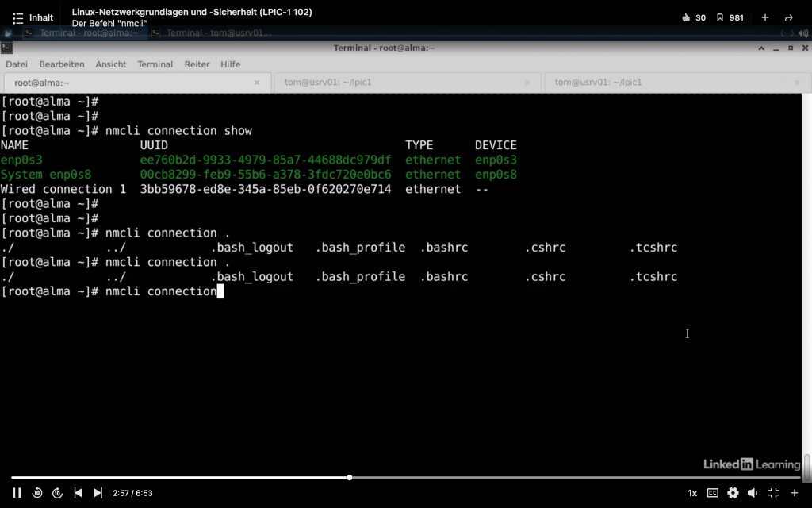Image resolution: width=812 pixels, height=508 pixels.
Task: Bookmark the course with the save icon
Action: [720, 17]
